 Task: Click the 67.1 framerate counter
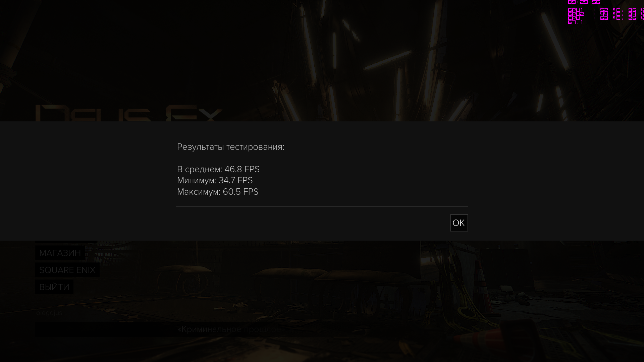(x=576, y=22)
